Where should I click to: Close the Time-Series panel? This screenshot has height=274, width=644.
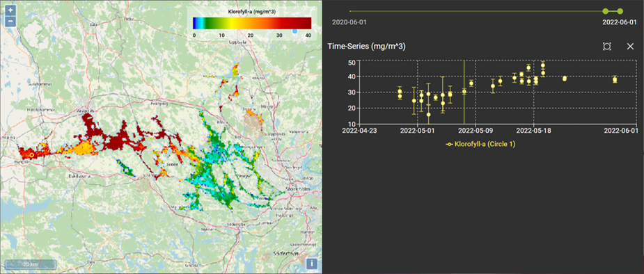click(631, 47)
